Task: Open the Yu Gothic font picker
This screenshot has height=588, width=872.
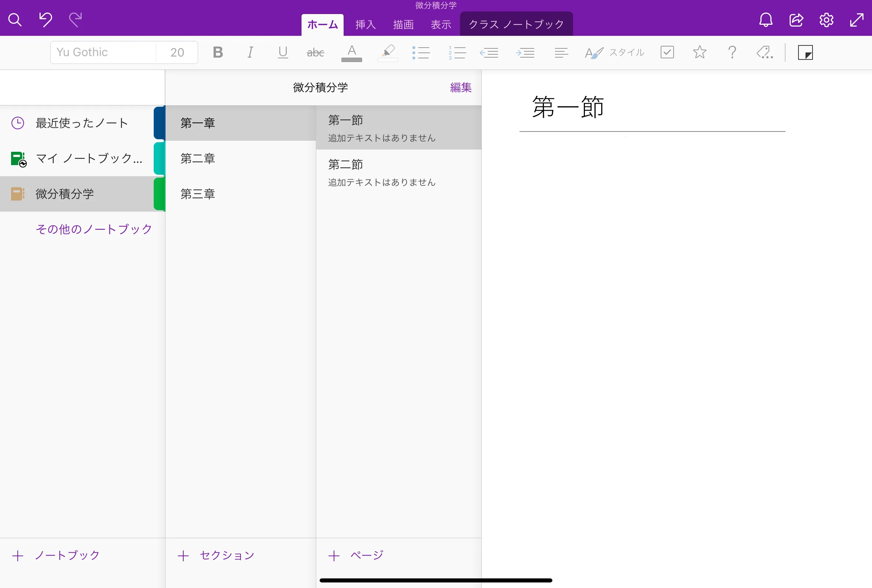Action: point(103,52)
